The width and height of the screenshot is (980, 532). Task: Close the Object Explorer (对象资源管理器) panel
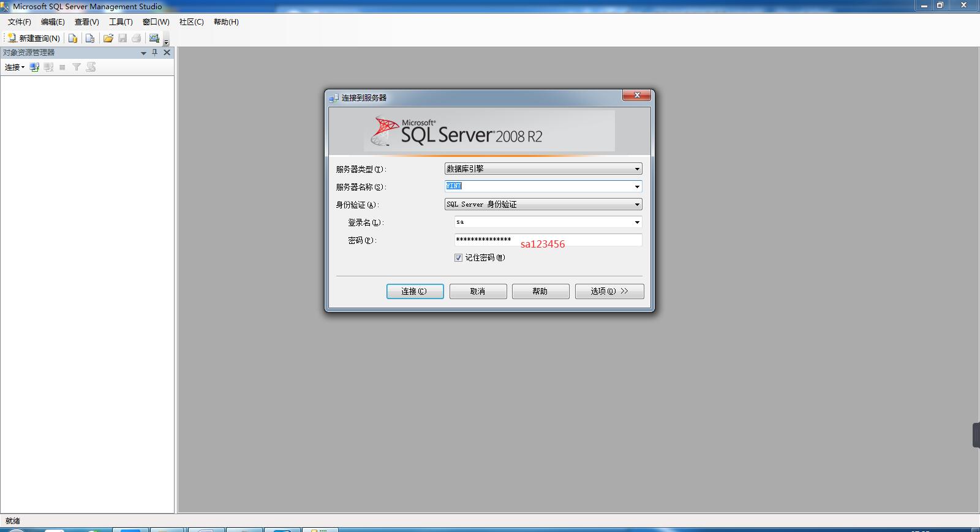point(167,53)
